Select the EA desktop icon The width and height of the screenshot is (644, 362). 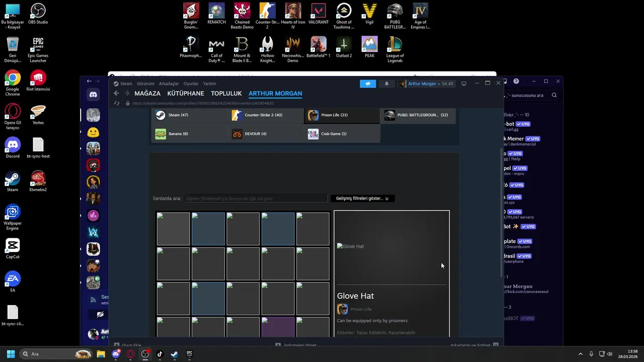click(13, 282)
